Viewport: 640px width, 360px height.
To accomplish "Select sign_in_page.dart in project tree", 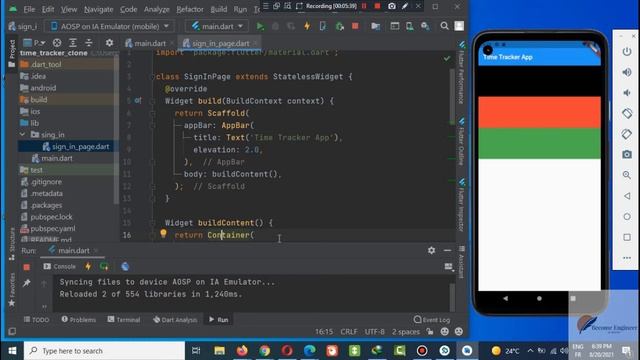I will coord(76,147).
